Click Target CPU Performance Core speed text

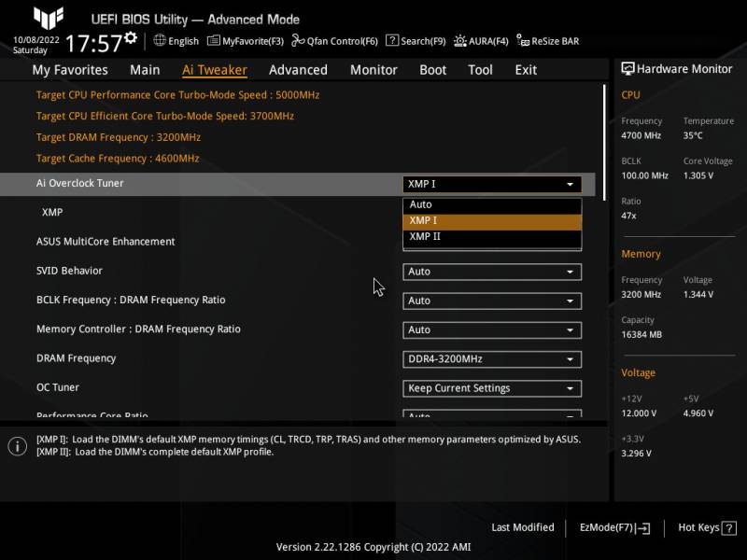[177, 95]
